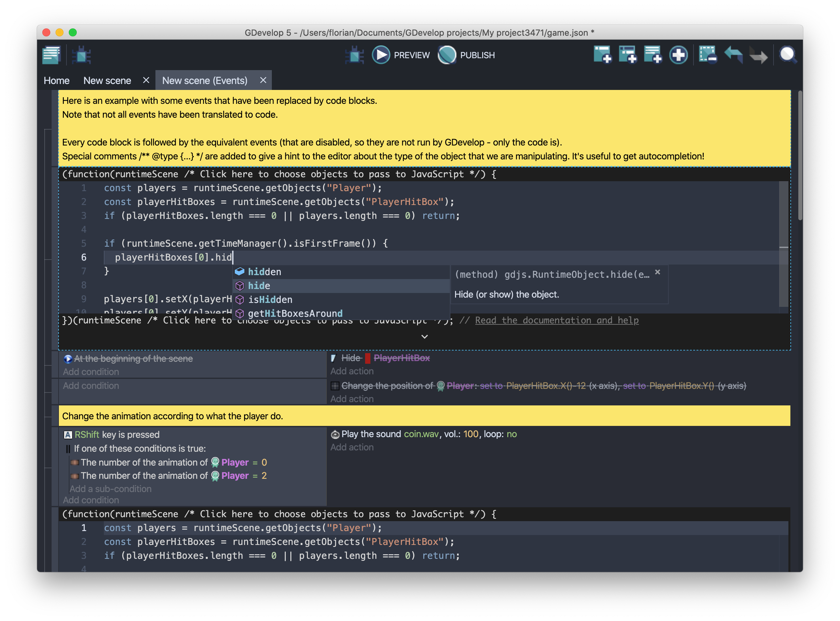840x621 pixels.
Task: Open Read the documentation and help link
Action: coord(557,320)
